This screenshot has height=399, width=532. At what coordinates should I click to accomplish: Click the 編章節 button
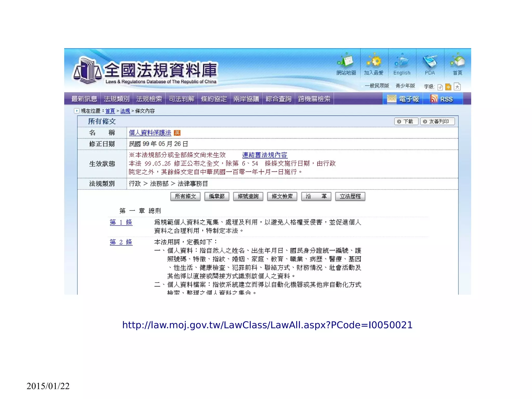coord(217,197)
